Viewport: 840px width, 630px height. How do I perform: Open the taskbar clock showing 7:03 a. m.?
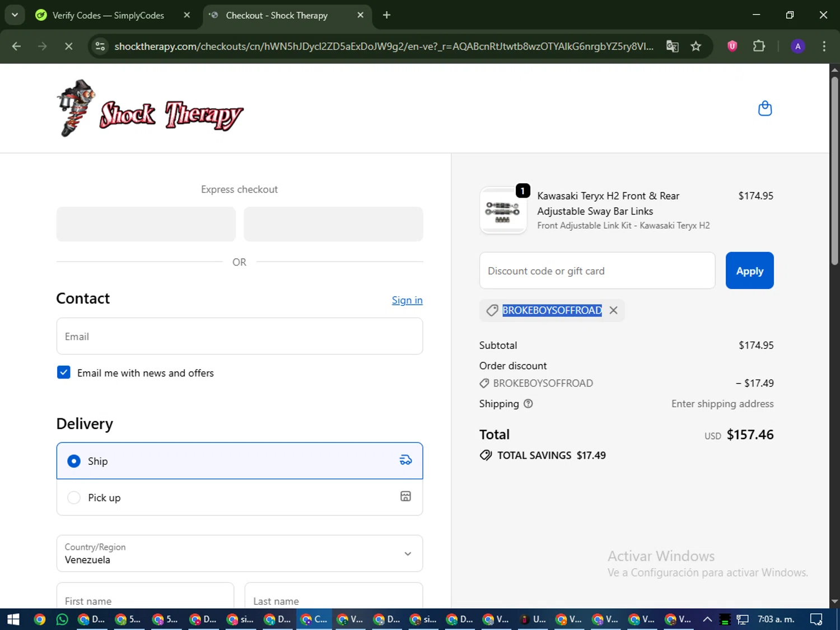776,619
